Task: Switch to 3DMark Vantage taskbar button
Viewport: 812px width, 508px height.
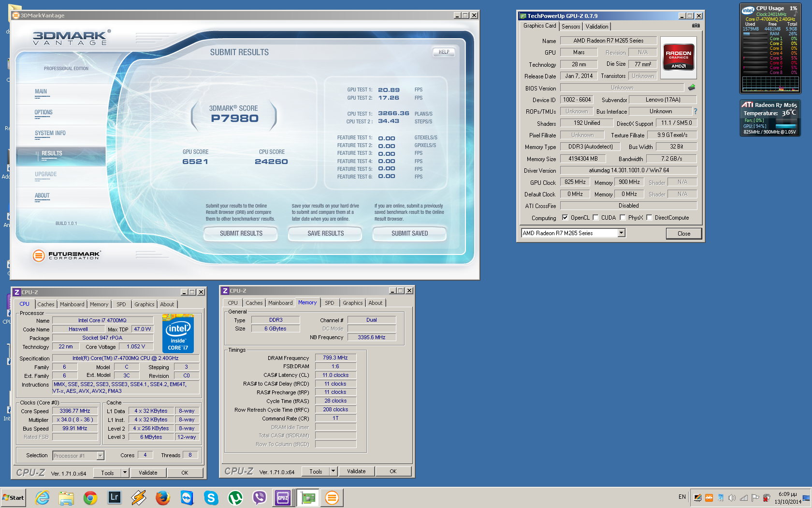Action: click(332, 497)
